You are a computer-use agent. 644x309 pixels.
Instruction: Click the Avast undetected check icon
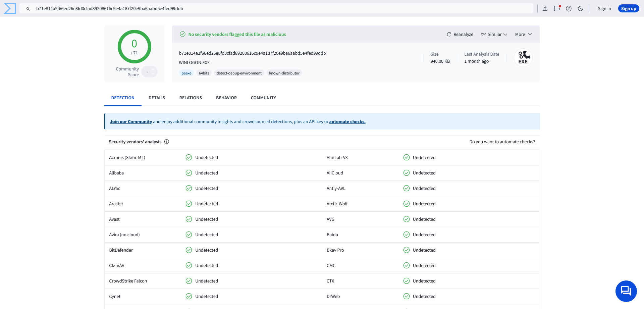coord(189,219)
